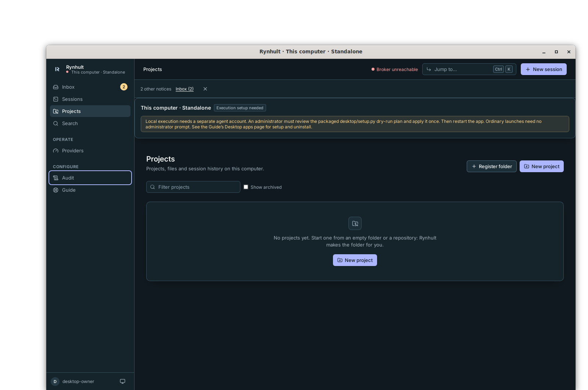The height and width of the screenshot is (390, 588).
Task: Click the Audit scroll icon
Action: [x=56, y=178]
